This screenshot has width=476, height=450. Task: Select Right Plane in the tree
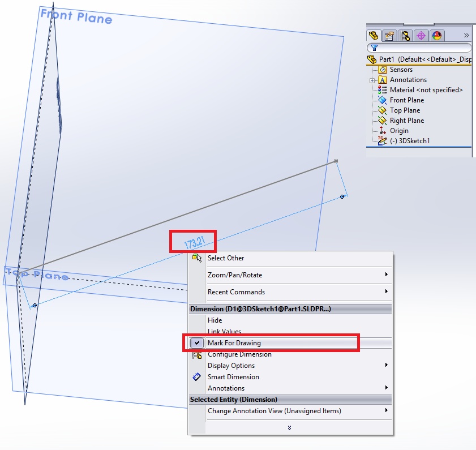407,121
